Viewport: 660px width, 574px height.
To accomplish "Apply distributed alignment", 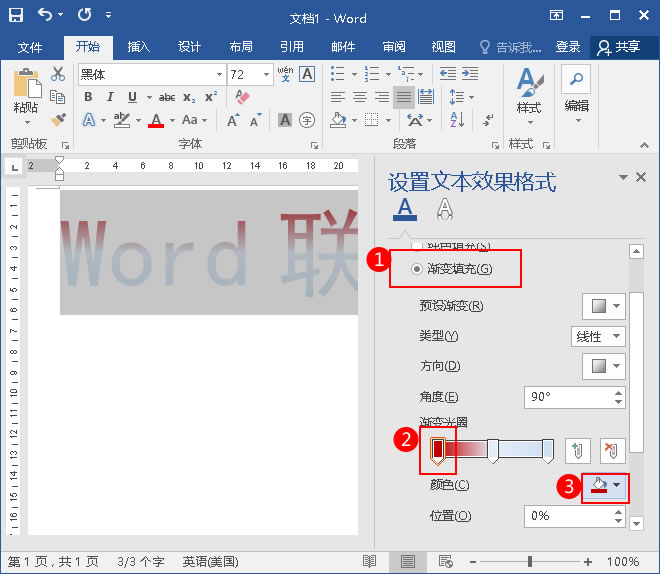I will (x=426, y=97).
